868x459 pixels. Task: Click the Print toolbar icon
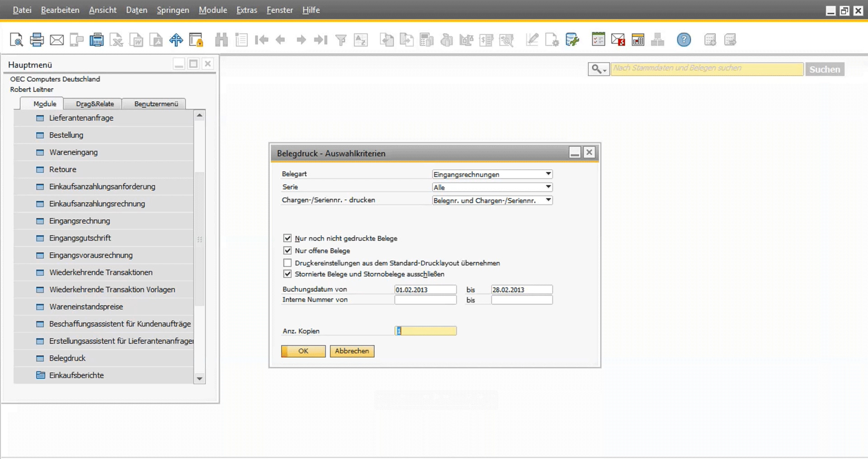click(x=37, y=40)
